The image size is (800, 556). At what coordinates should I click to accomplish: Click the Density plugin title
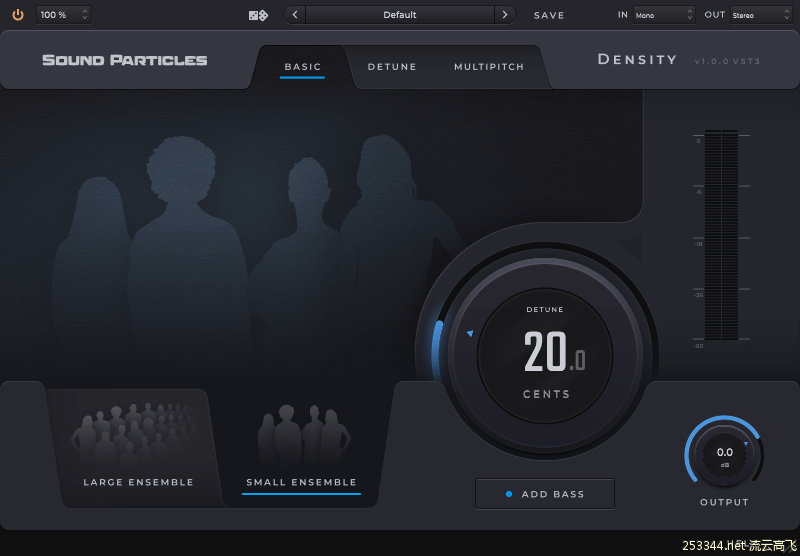tap(637, 60)
